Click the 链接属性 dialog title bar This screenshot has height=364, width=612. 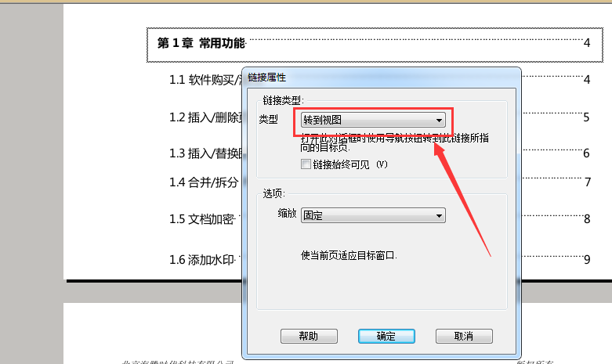tap(382, 77)
